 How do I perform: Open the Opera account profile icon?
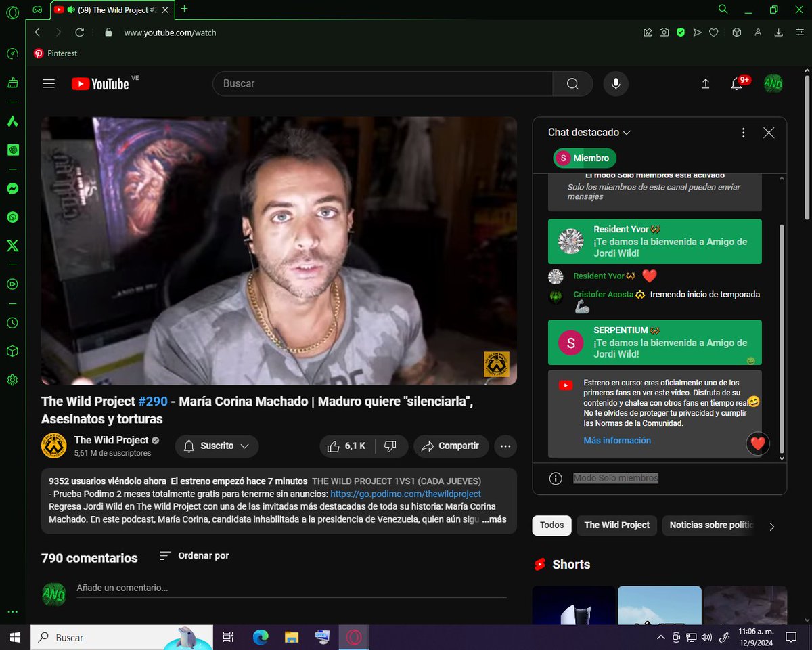coord(758,32)
